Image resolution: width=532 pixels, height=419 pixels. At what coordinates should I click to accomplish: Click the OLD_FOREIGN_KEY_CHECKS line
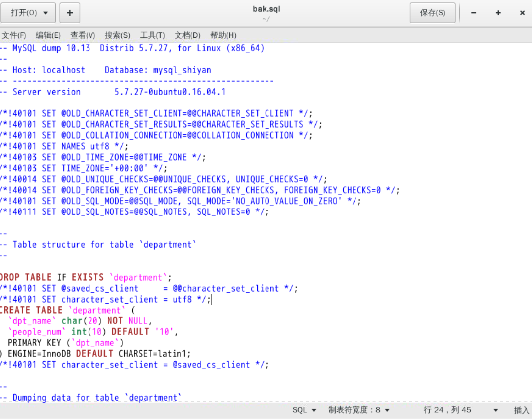click(200, 190)
